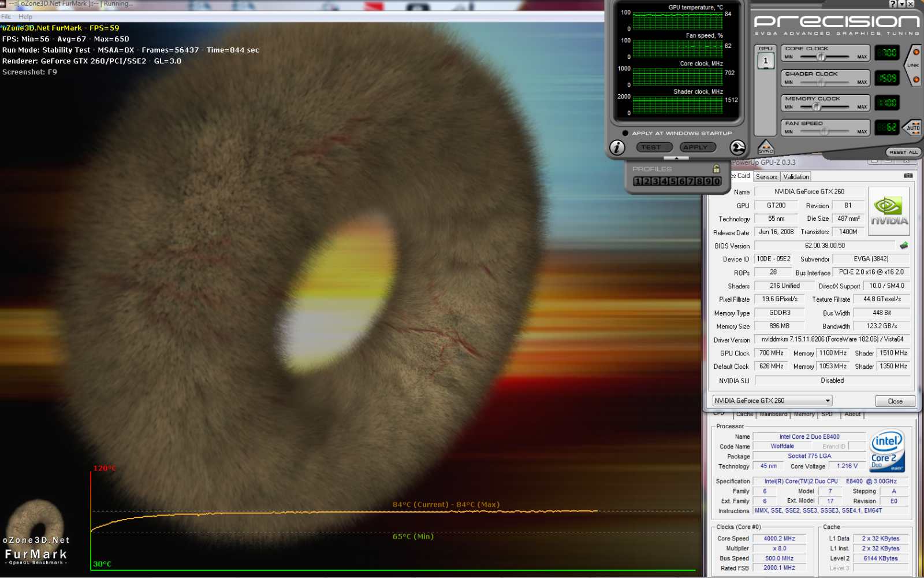Click the Intel Core 2 Duo logo
Image resolution: width=924 pixels, height=578 pixels.
click(x=888, y=451)
